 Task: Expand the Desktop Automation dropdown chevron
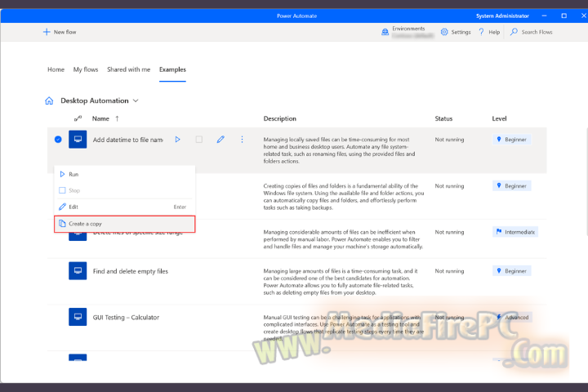[136, 100]
